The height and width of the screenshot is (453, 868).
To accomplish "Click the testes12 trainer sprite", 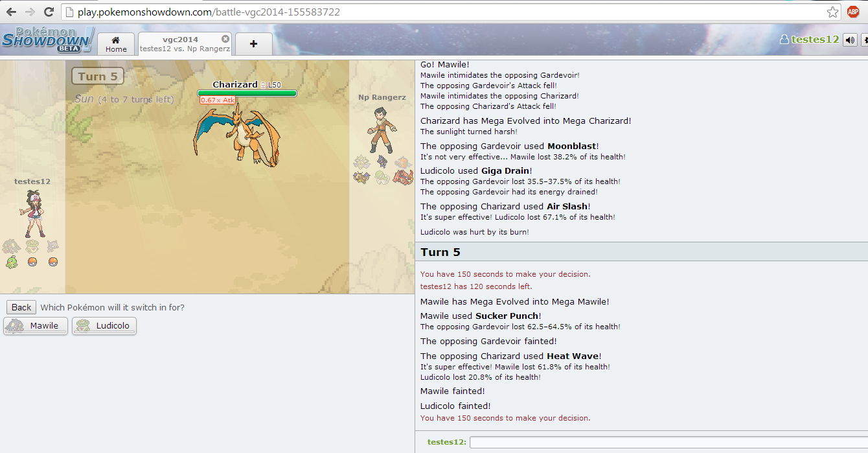I will click(32, 213).
